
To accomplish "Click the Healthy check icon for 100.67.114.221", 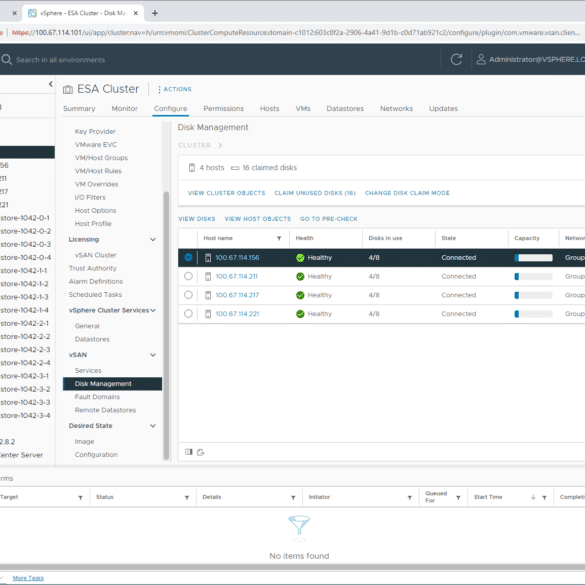I will [300, 314].
